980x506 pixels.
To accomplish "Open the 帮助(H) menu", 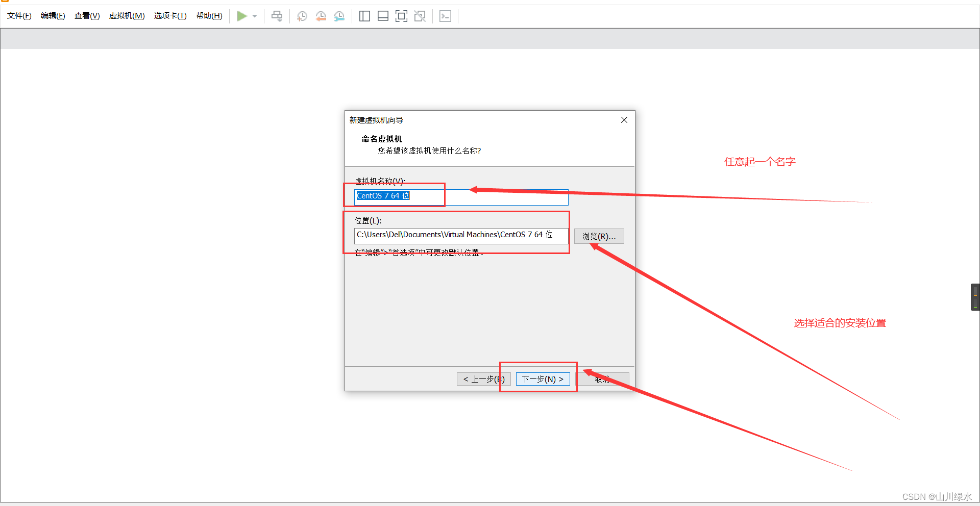I will click(x=209, y=16).
